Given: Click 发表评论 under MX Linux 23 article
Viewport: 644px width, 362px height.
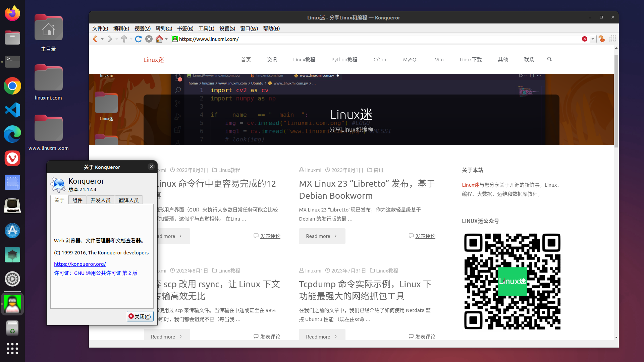Looking at the screenshot, I should pyautogui.click(x=425, y=236).
